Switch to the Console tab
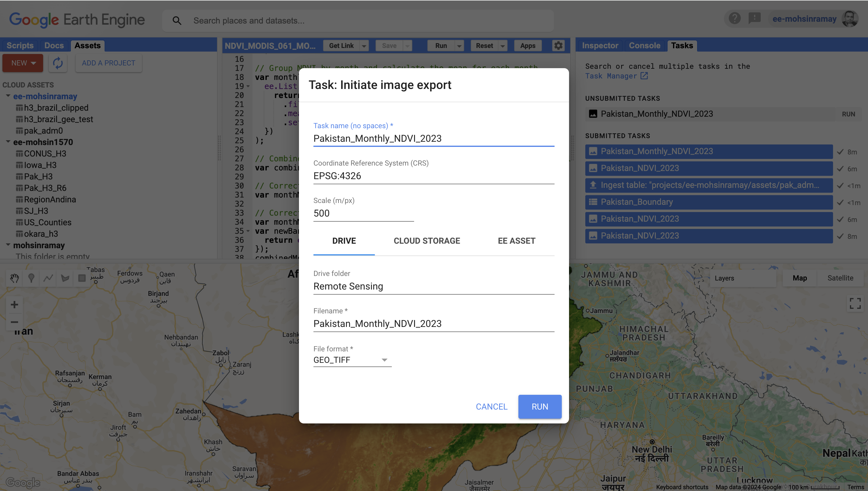Viewport: 868px width, 491px height. (x=644, y=46)
